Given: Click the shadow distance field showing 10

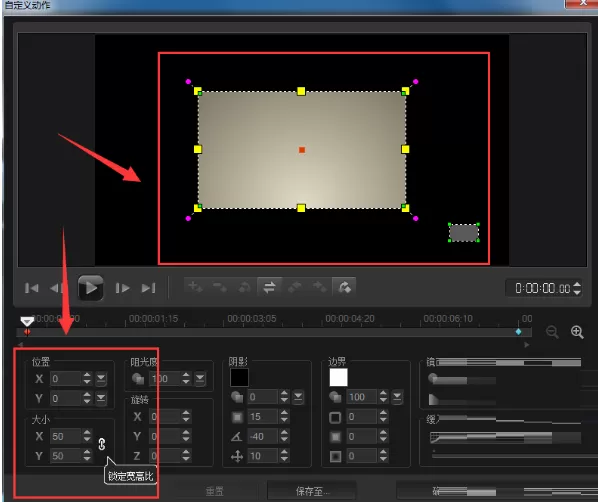Looking at the screenshot, I should pyautogui.click(x=263, y=456).
